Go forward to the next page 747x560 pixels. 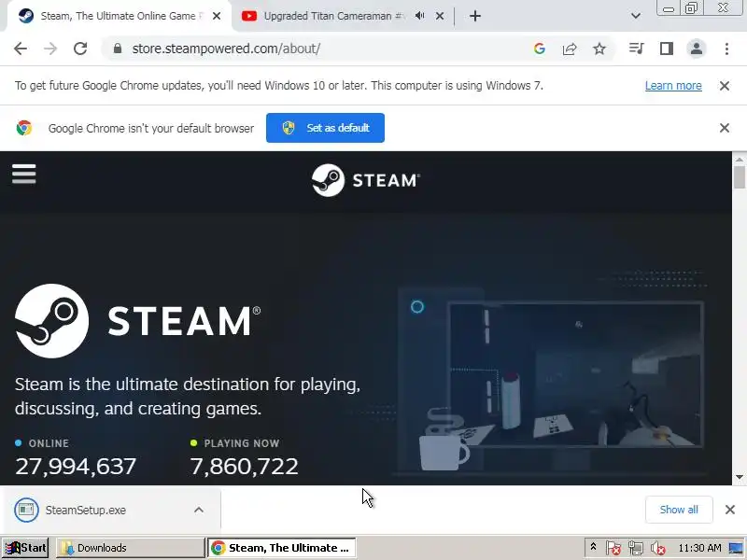pyautogui.click(x=50, y=49)
